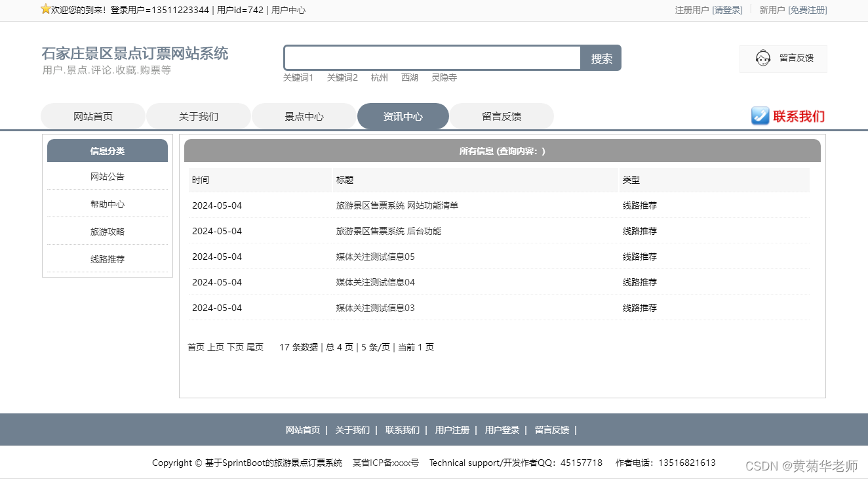Viewport: 868px width, 479px height.
Task: Go to 上页 previous page link
Action: tap(216, 347)
